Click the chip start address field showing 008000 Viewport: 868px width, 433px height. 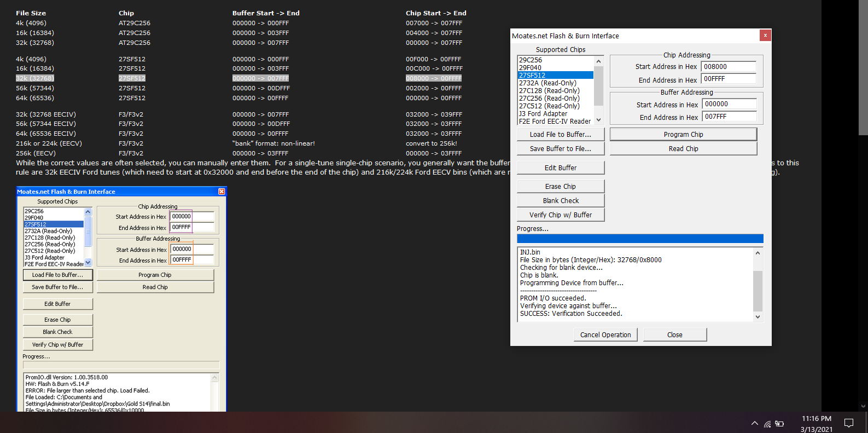pyautogui.click(x=728, y=67)
